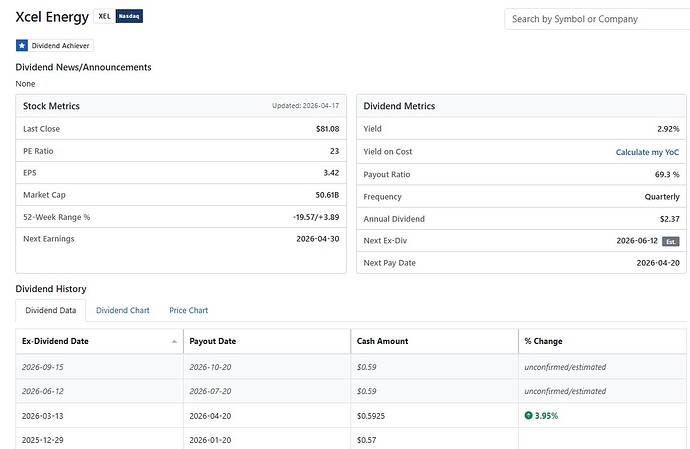690x449 pixels.
Task: Click the $0.59 amount in the 2026-09-15 row
Action: click(x=367, y=367)
